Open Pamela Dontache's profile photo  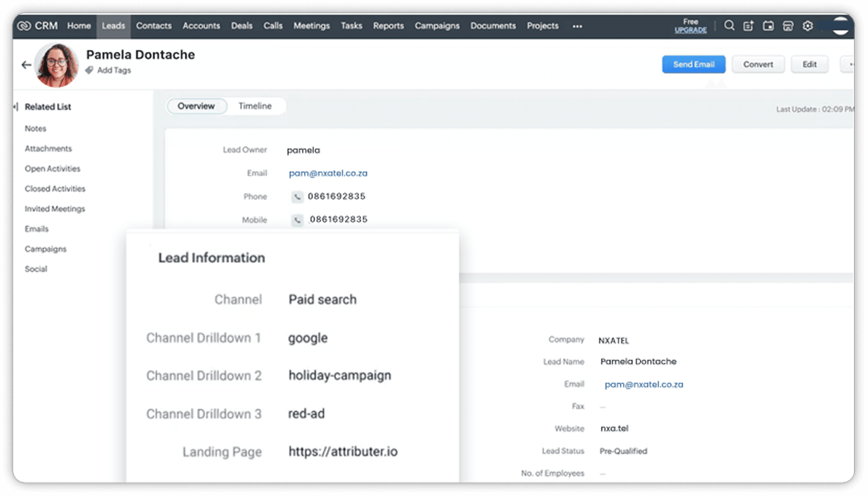click(x=56, y=65)
